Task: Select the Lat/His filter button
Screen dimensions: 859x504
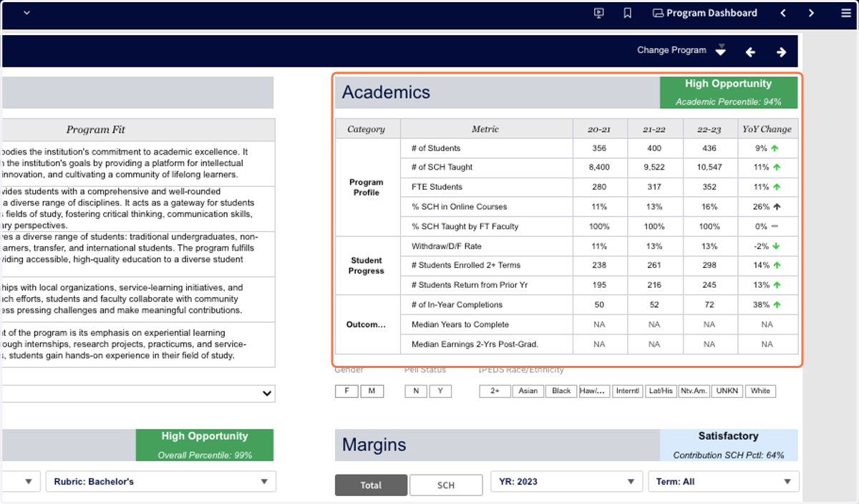Action: [661, 391]
